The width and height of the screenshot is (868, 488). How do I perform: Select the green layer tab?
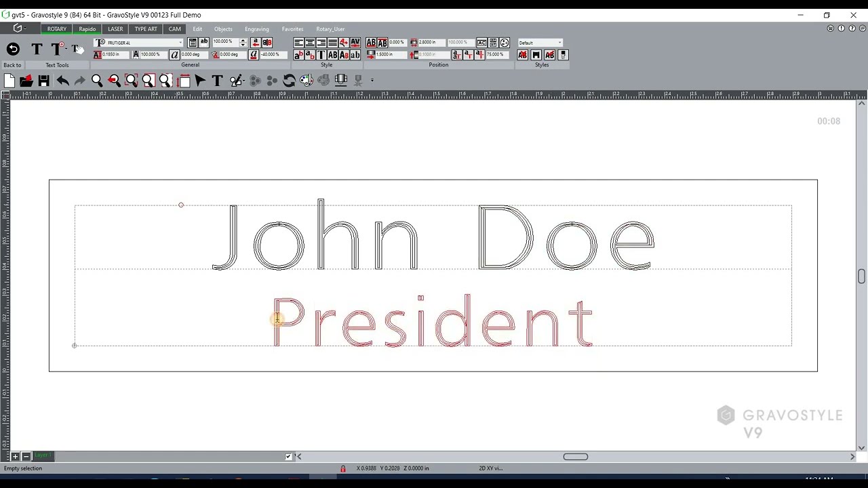(x=43, y=455)
